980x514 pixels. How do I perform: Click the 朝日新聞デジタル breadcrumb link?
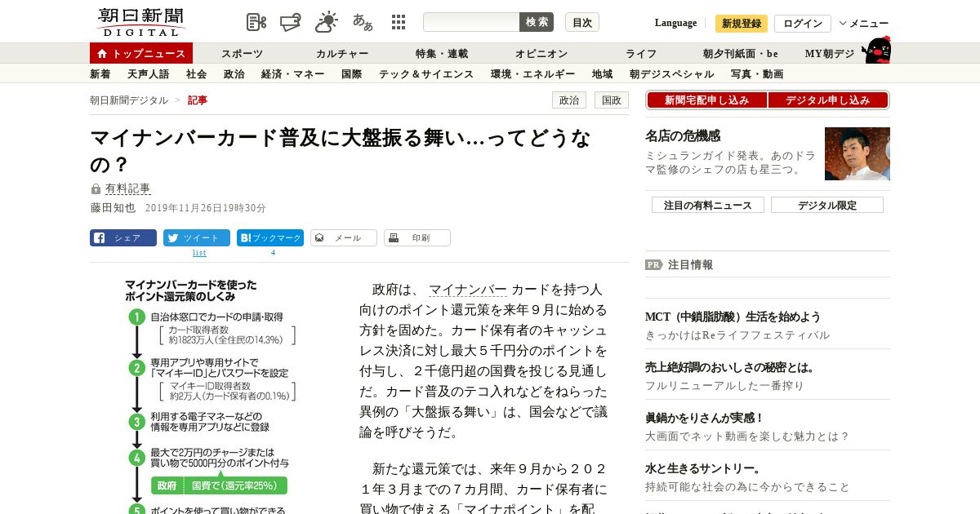(x=129, y=100)
